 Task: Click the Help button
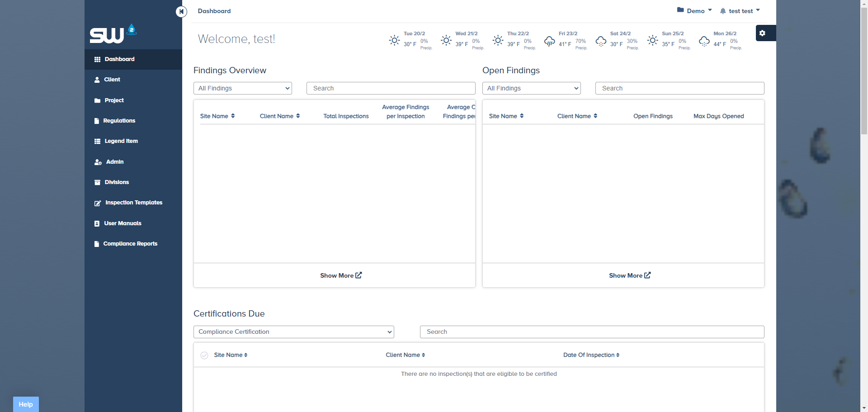[x=26, y=404]
